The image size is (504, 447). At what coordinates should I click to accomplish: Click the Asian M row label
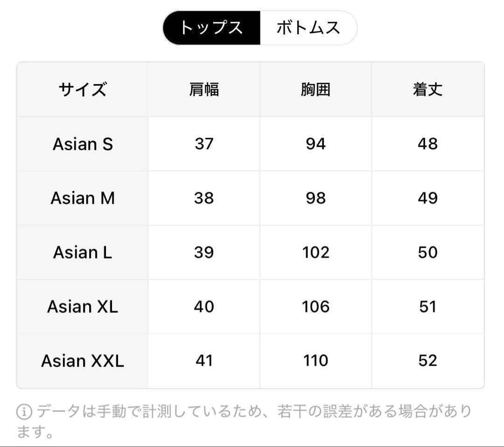[83, 198]
